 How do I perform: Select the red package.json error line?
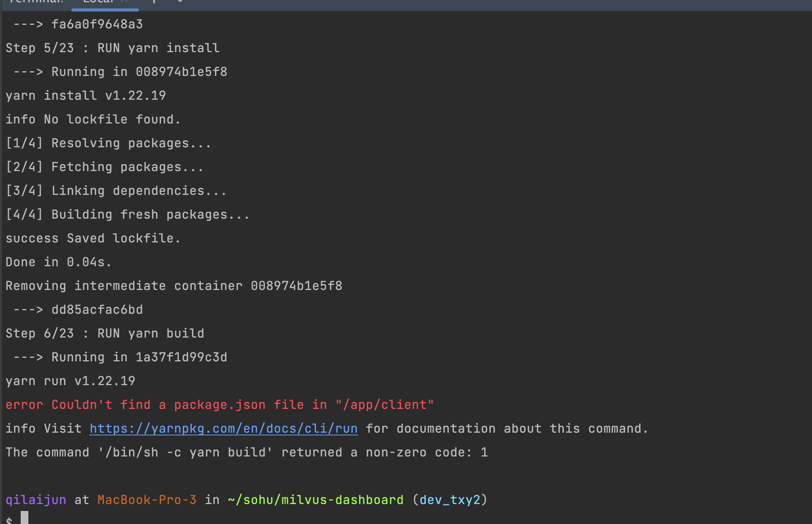219,404
